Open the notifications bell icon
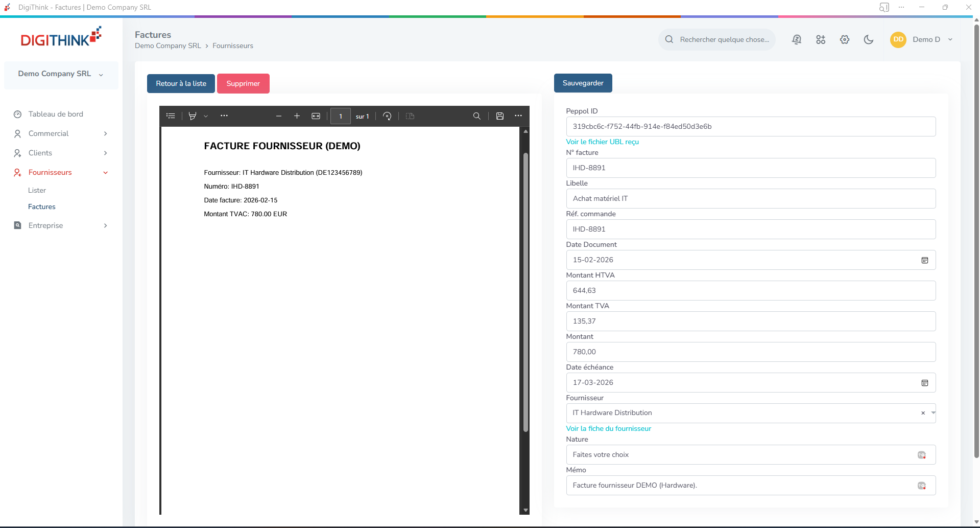Viewport: 980px width, 528px height. pyautogui.click(x=796, y=39)
